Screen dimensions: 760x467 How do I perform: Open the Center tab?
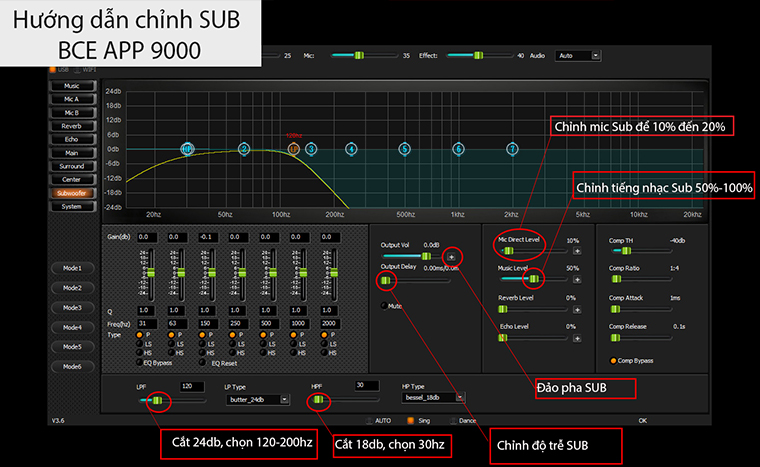tap(72, 179)
